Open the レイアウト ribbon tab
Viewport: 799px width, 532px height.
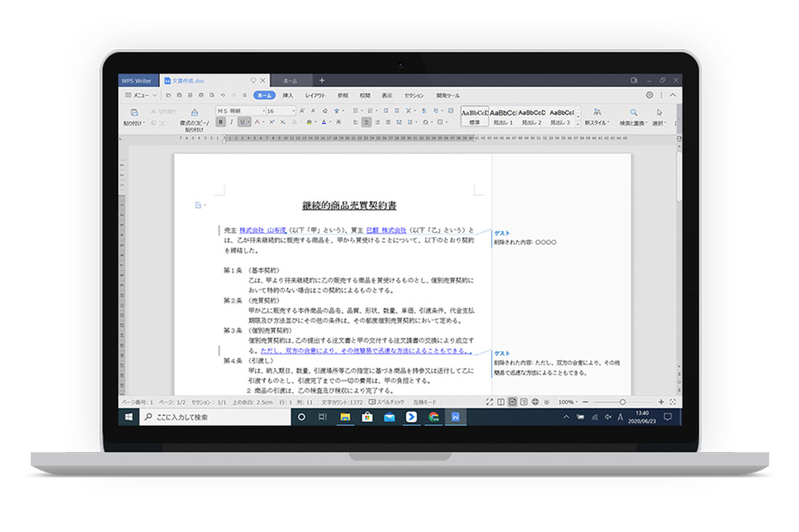[315, 96]
